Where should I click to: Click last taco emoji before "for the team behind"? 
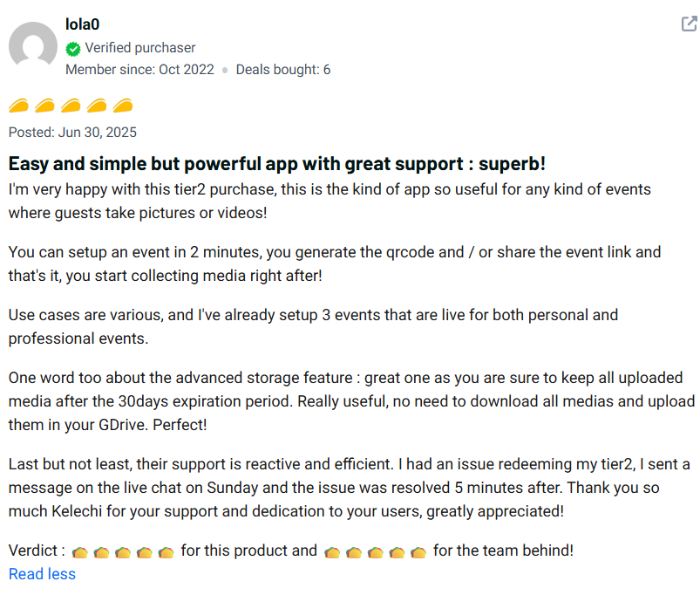[418, 552]
